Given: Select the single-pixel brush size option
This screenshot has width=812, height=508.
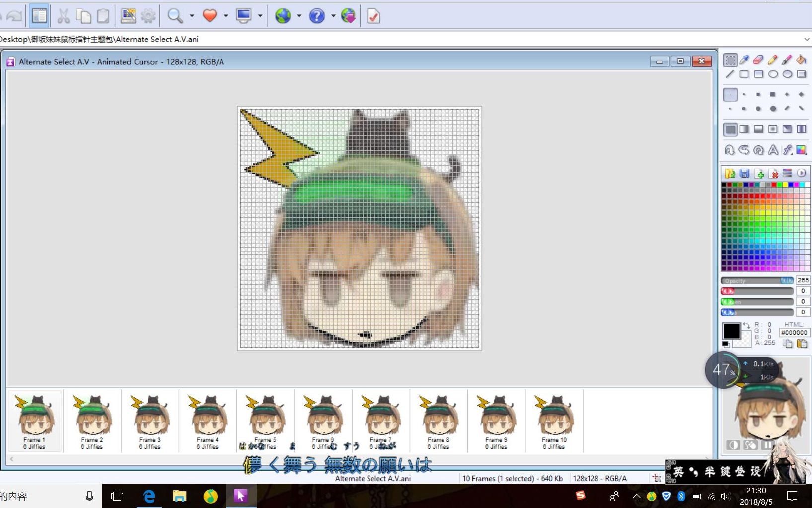Looking at the screenshot, I should point(730,94).
